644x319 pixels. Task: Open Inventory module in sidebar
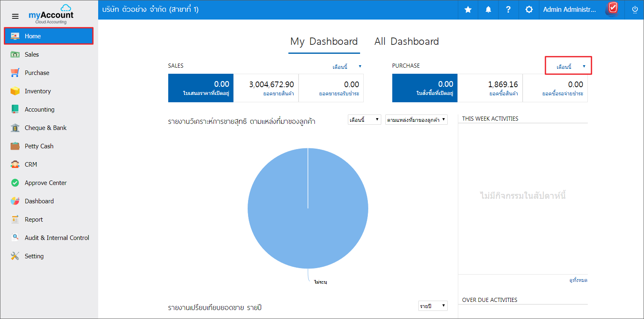point(37,91)
